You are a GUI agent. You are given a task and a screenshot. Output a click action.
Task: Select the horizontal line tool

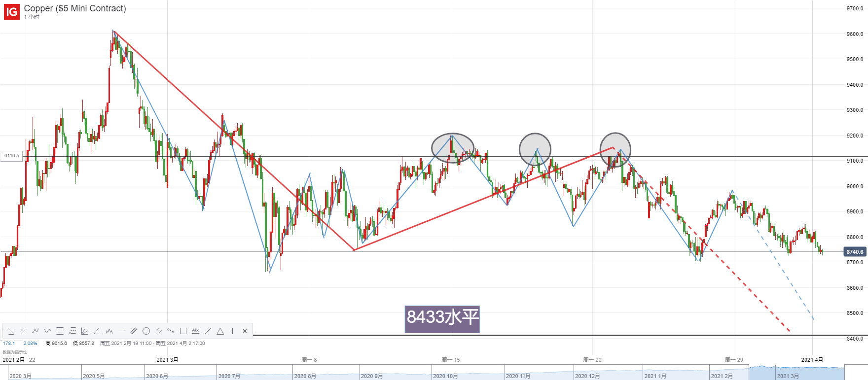[x=121, y=331]
